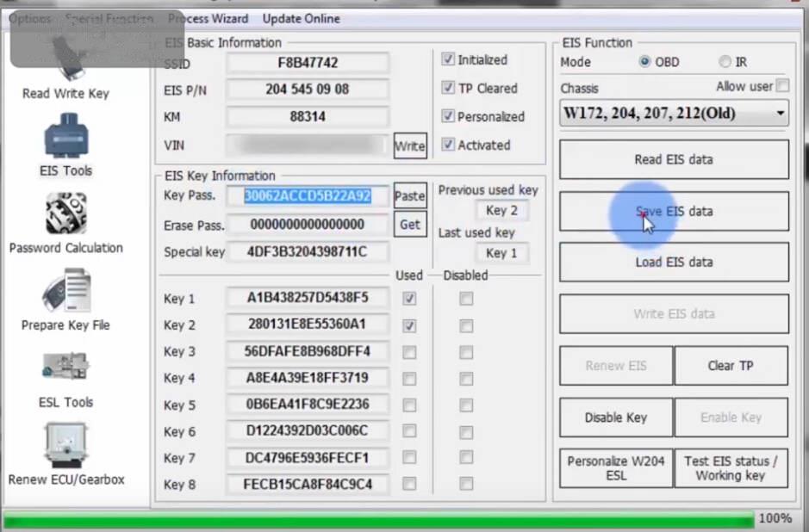The width and height of the screenshot is (809, 532).
Task: Click the Key 1 value field
Action: point(308,298)
